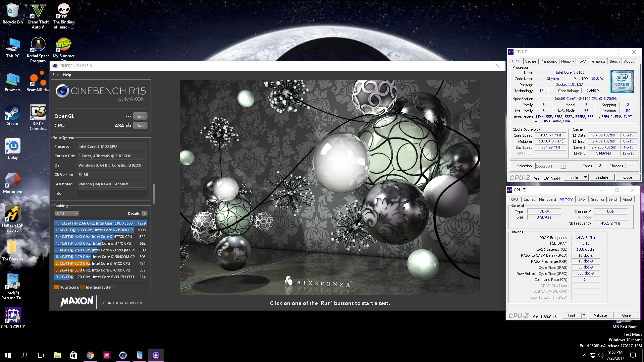Open Windows Store from the taskbar
Viewport: 644px width, 362px height.
pyautogui.click(x=73, y=355)
